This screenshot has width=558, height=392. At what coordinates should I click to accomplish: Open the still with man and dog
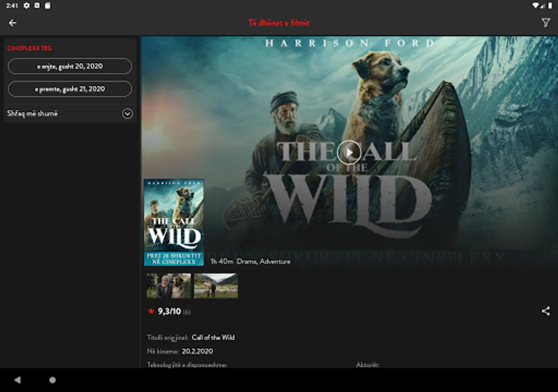click(169, 286)
